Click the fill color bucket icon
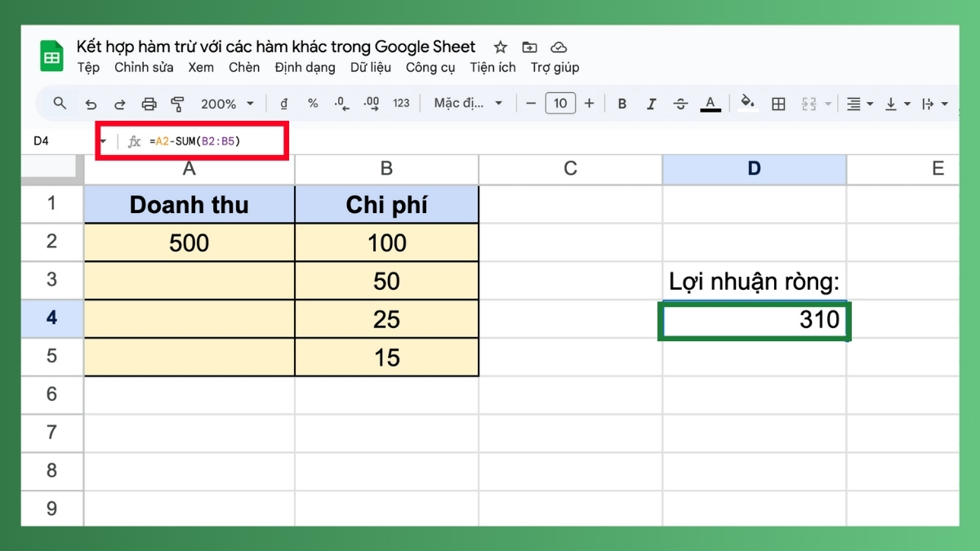This screenshot has width=980, height=551. [x=746, y=104]
